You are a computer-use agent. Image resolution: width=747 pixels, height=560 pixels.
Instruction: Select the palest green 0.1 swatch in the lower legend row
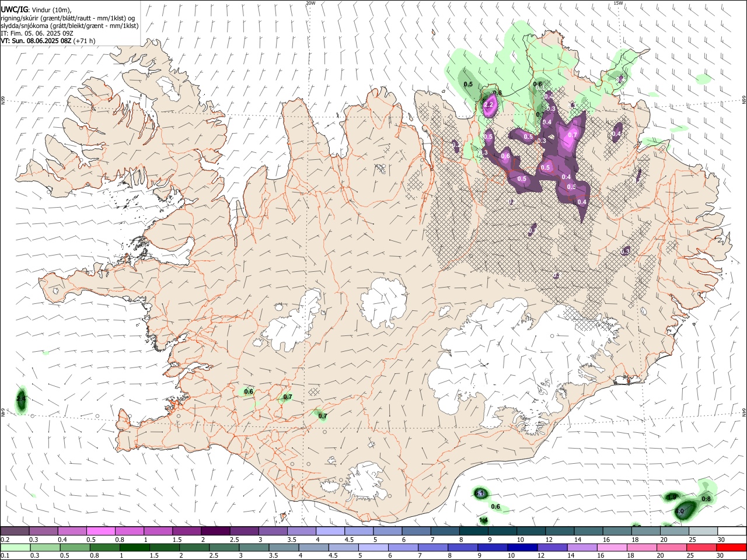[x=15, y=548]
